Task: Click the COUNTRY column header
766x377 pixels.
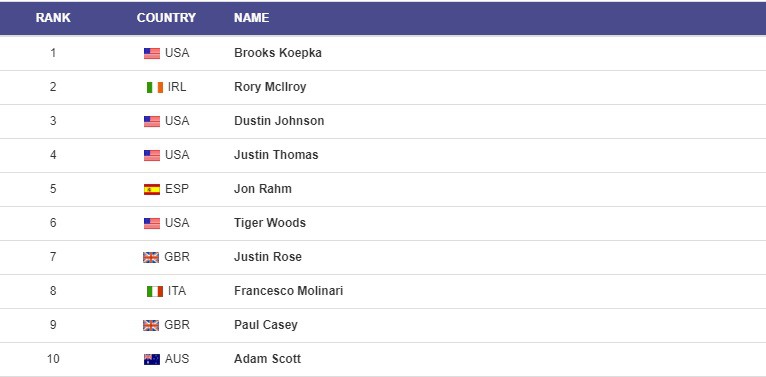Action: (166, 18)
